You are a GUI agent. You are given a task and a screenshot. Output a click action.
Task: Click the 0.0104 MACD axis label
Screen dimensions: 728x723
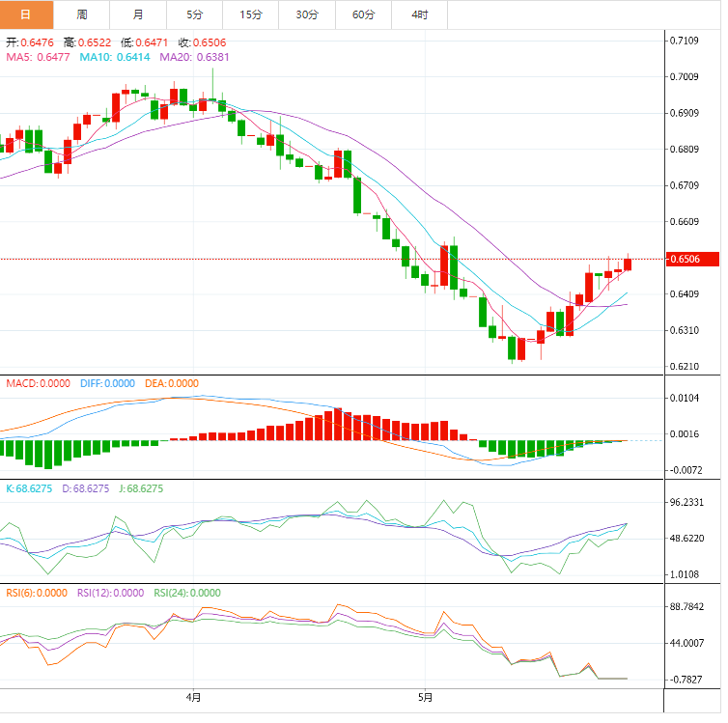point(685,398)
